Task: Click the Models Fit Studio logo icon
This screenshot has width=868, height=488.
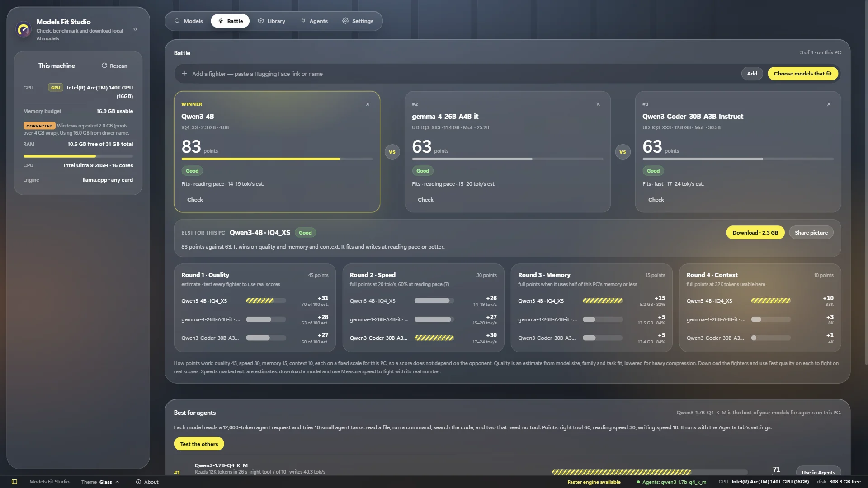Action: [x=23, y=30]
